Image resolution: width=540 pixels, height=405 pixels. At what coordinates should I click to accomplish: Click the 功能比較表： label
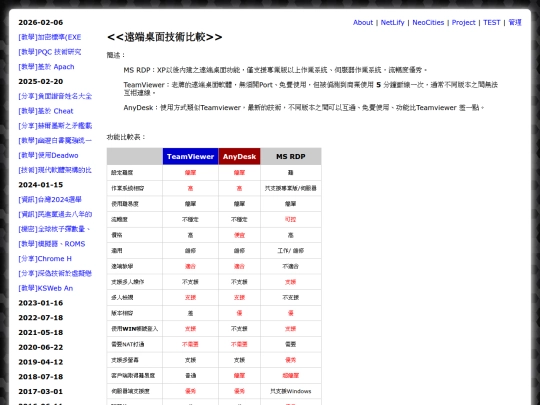coord(126,137)
